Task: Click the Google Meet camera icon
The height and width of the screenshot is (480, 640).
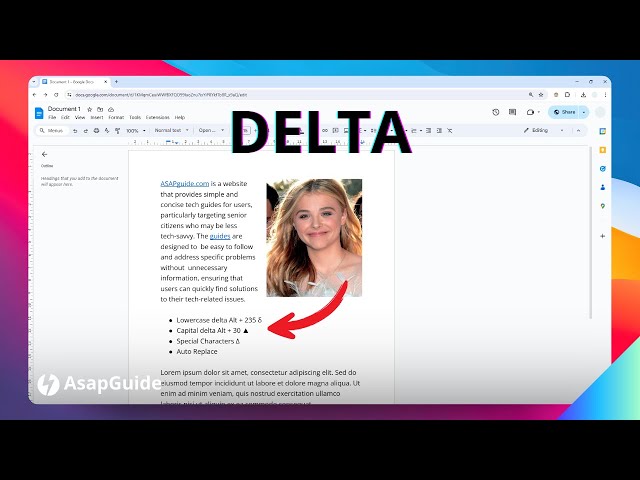Action: pos(530,112)
